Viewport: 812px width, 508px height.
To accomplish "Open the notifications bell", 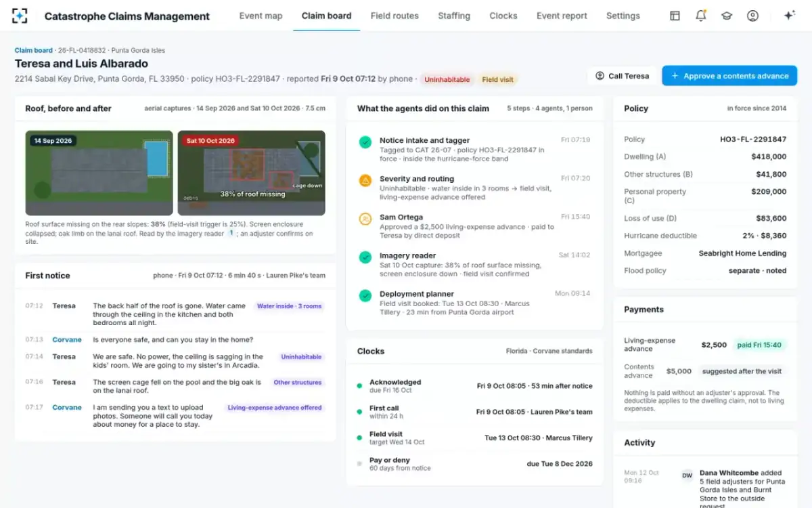I will point(701,16).
